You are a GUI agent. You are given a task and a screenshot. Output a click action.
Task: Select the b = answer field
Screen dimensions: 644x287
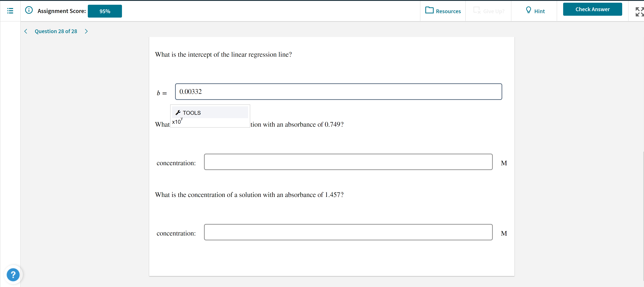click(x=338, y=92)
